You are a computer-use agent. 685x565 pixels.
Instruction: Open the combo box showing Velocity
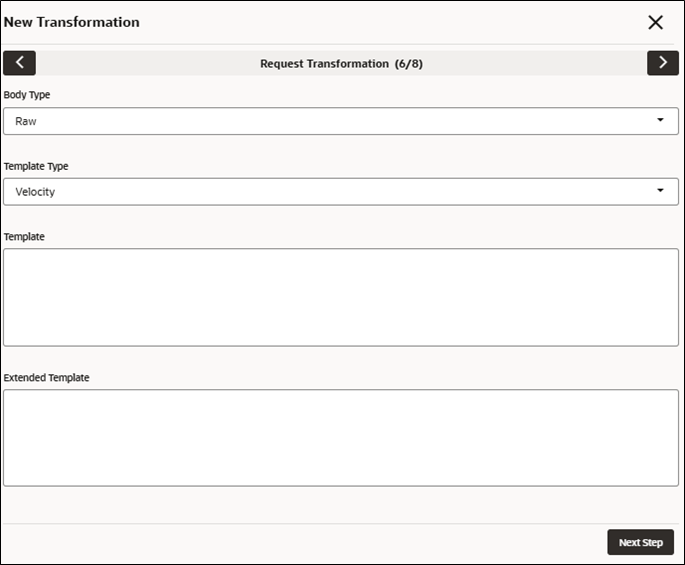[x=341, y=191]
